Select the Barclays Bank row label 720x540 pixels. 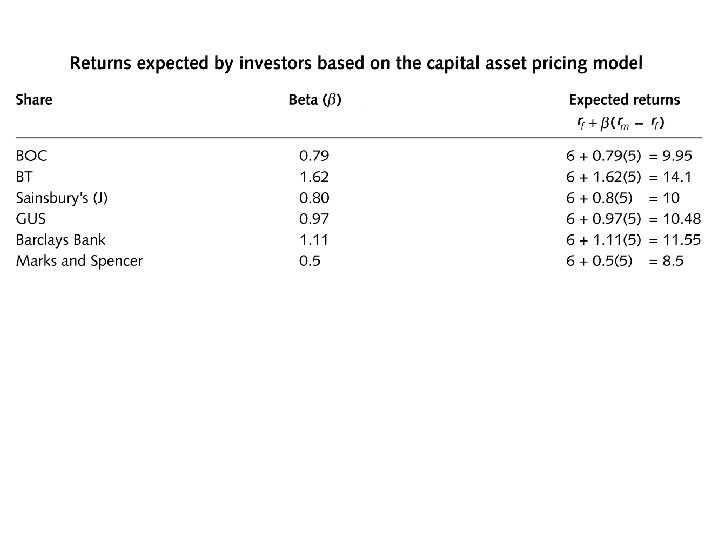(61, 240)
